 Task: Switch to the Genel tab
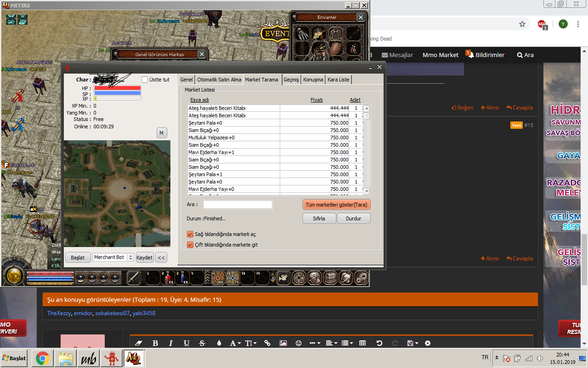[187, 80]
